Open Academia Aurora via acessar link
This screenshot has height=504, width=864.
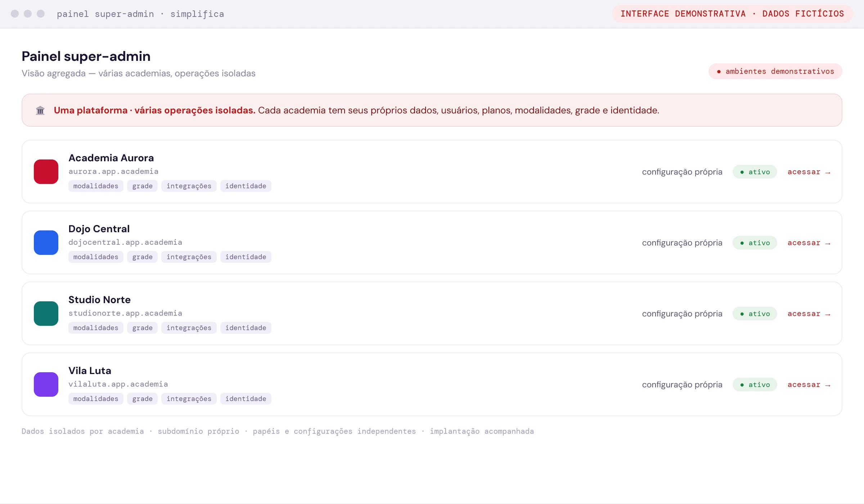(809, 172)
